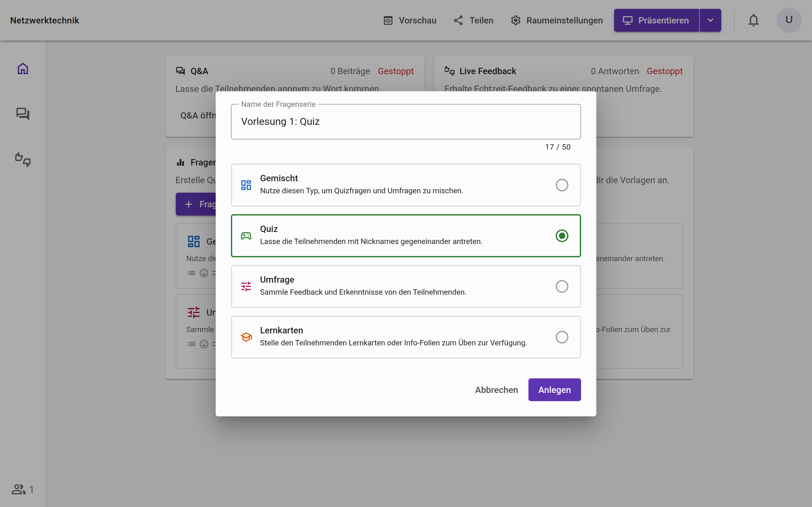
Task: Click the Umfrage sliders icon in dialog
Action: coord(246,286)
